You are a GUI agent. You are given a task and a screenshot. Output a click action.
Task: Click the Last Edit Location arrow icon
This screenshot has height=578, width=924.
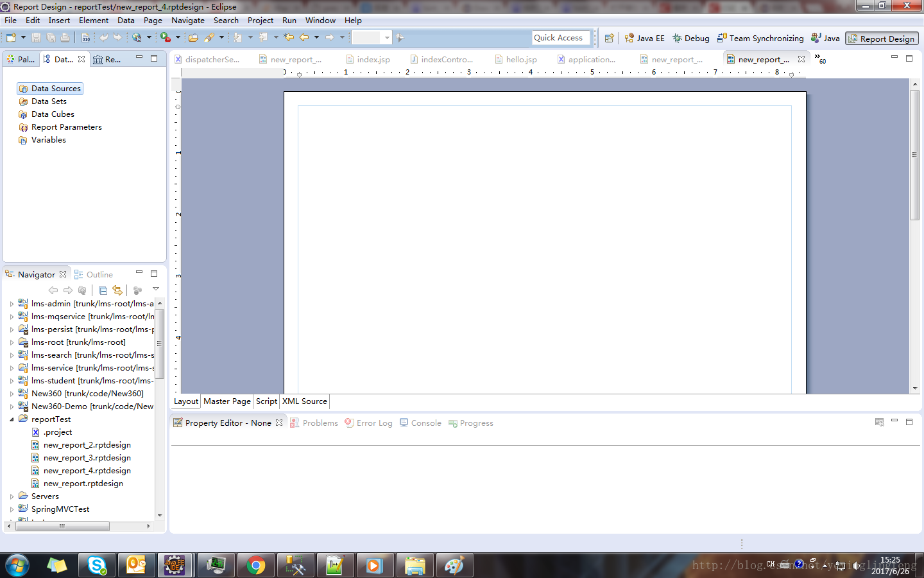[x=289, y=38]
